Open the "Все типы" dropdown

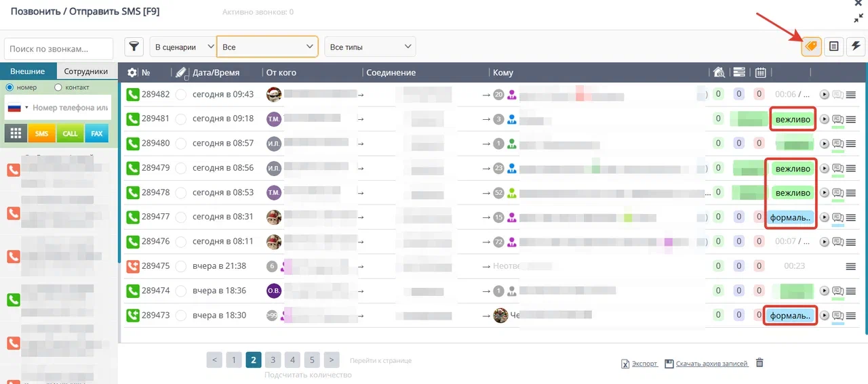[x=370, y=47]
